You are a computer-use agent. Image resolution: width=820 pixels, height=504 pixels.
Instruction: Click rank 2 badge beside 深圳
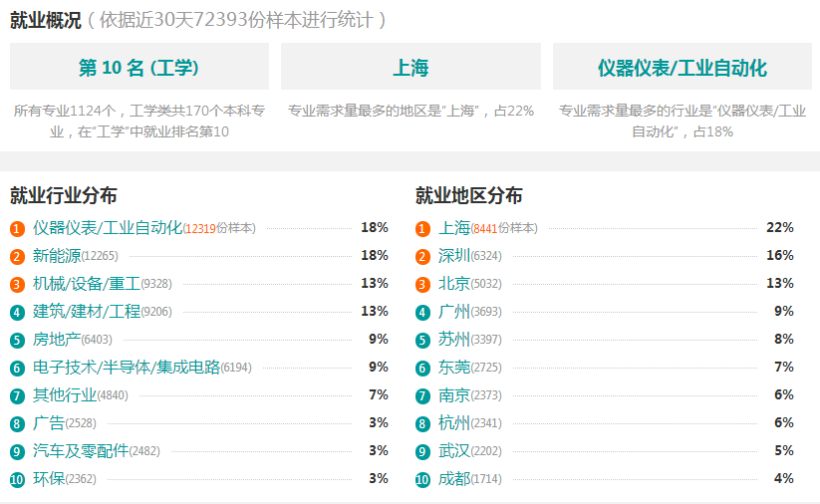click(x=422, y=257)
